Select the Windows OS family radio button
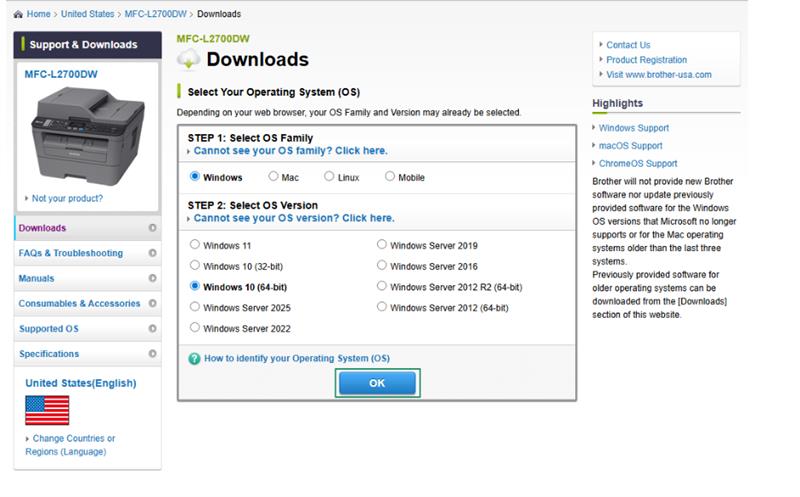This screenshot has height=497, width=800. pos(194,176)
